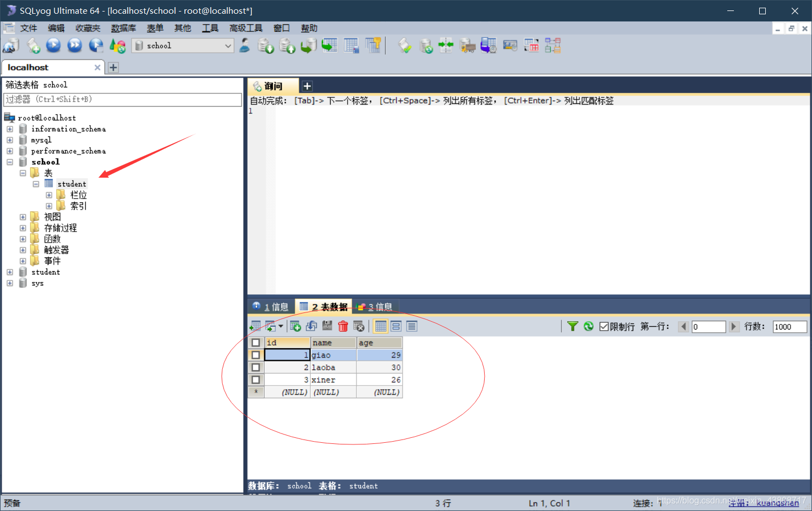Switch to grid view mode icon

(381, 326)
